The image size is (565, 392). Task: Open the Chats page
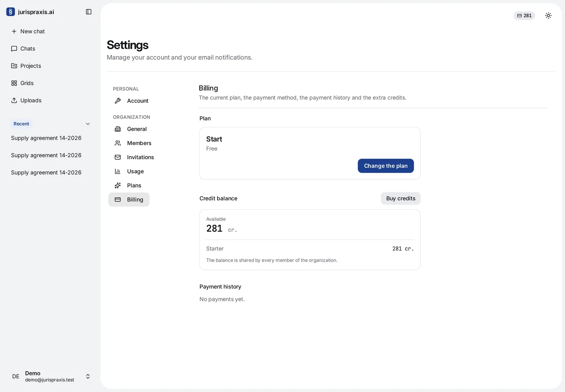point(50,49)
